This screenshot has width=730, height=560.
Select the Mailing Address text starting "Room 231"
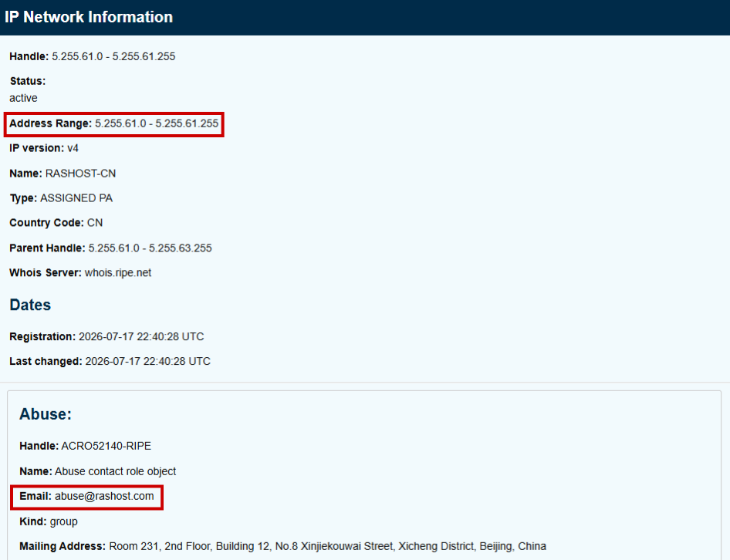click(x=327, y=546)
